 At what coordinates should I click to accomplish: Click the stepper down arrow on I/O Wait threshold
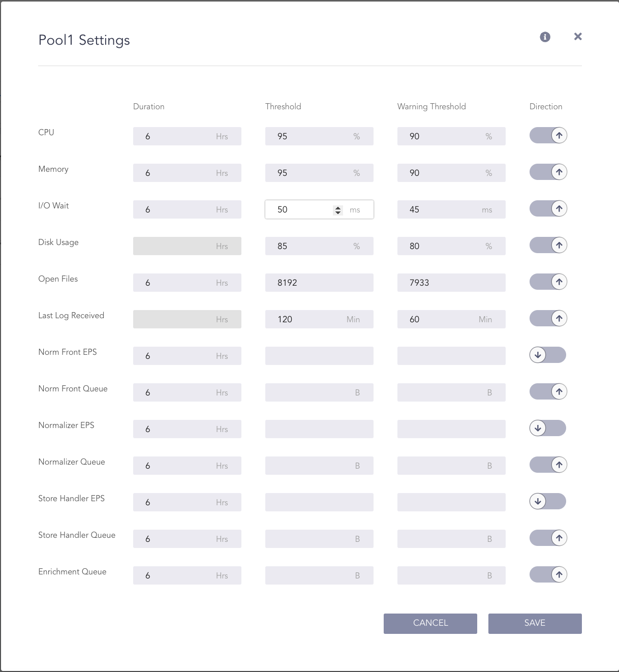coord(338,212)
